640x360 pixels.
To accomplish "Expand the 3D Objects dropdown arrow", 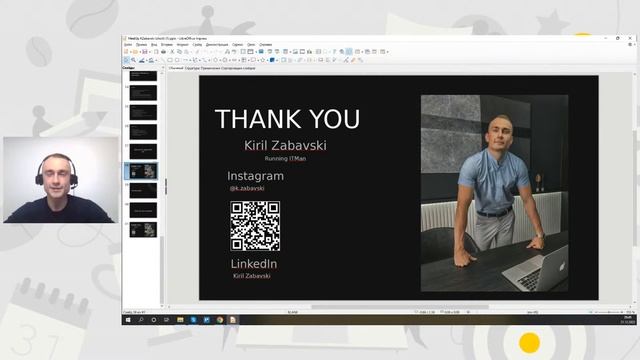I will [277, 60].
